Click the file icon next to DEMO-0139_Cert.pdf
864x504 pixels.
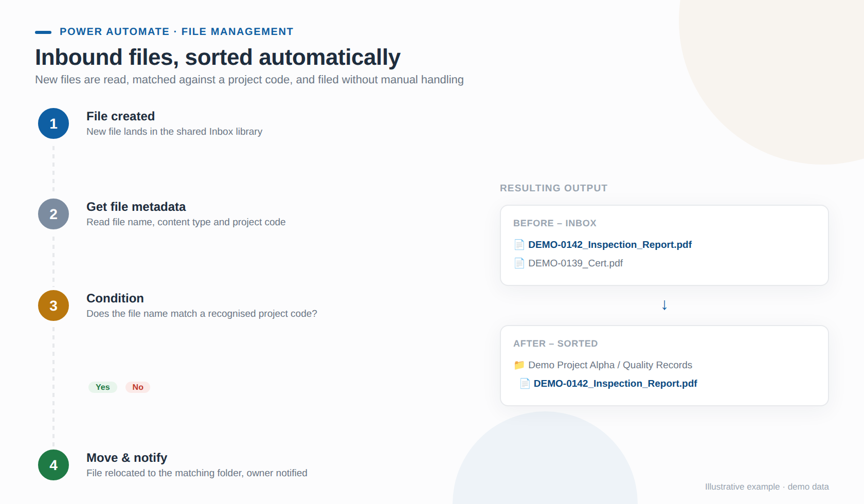(519, 263)
